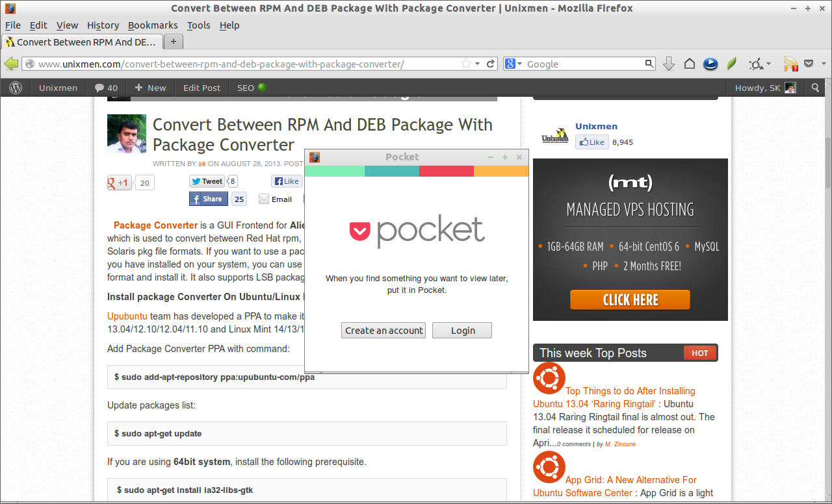
Task: Expand the arrow right of the Pocket icon
Action: [x=823, y=64]
